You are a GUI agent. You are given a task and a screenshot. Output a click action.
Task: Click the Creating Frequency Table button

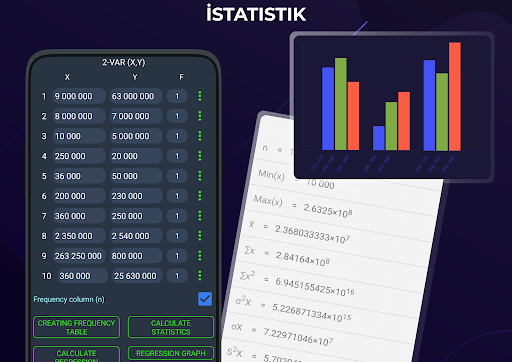click(76, 327)
